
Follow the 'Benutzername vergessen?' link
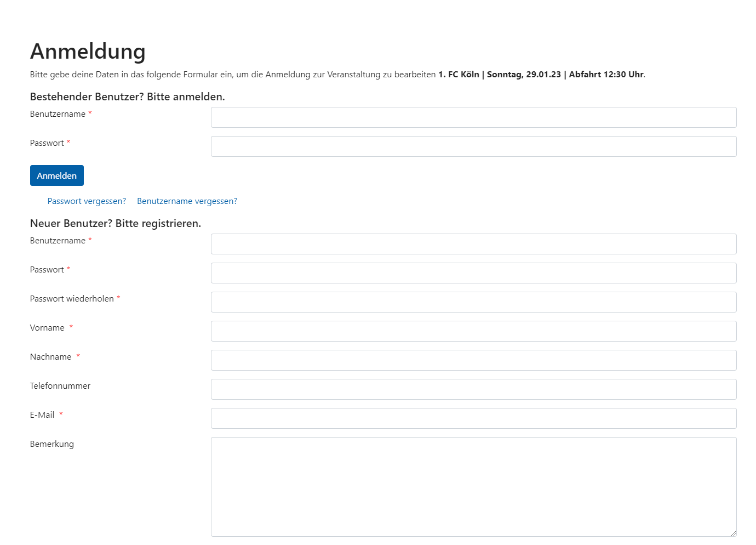[187, 201]
